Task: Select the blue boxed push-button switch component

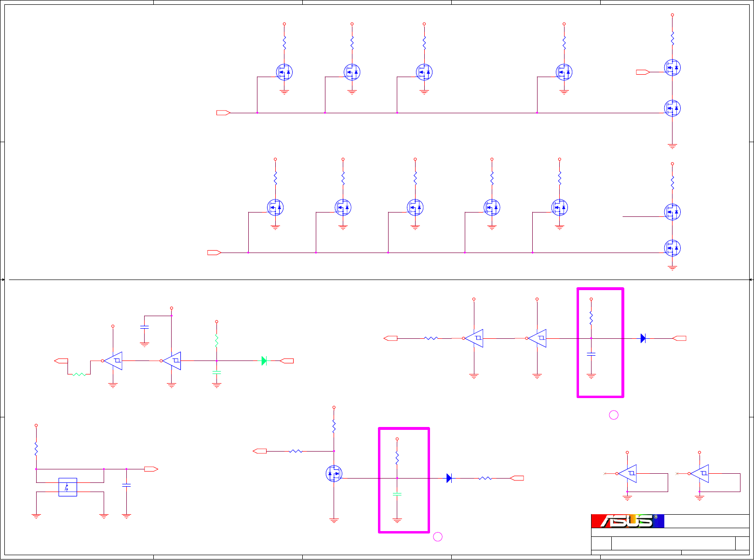Action: pos(67,487)
